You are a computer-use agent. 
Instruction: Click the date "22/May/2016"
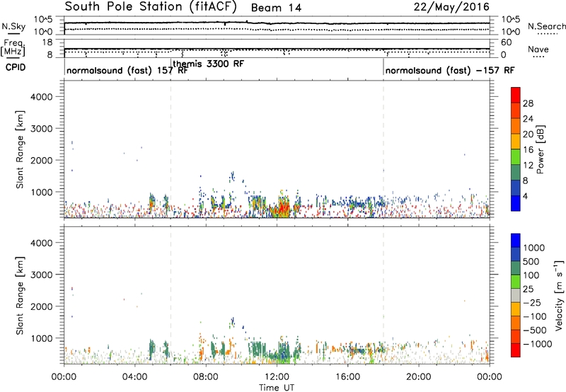pyautogui.click(x=451, y=7)
